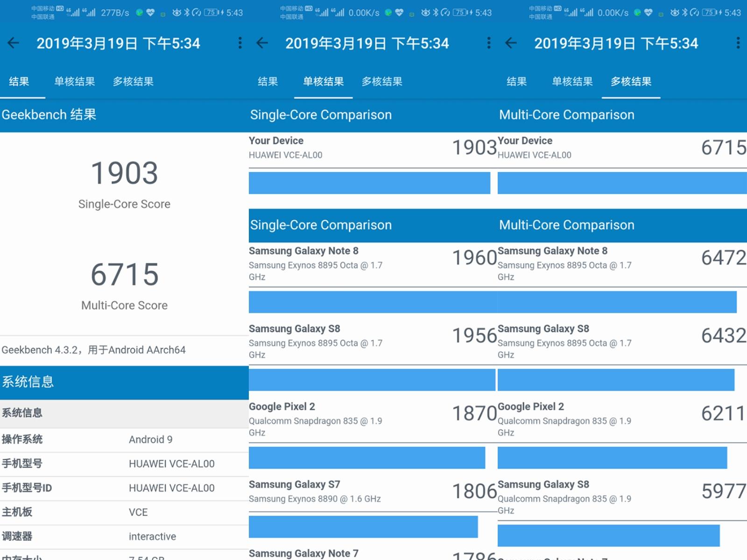Switch to 单核结果 tab on middle screen
Screen dimensions: 747x560
pyautogui.click(x=323, y=82)
